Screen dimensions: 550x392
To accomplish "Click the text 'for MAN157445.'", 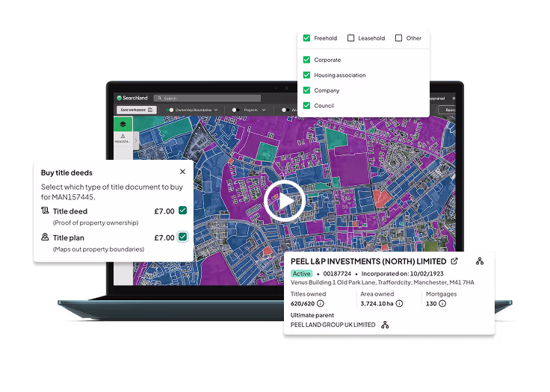I will point(68,197).
